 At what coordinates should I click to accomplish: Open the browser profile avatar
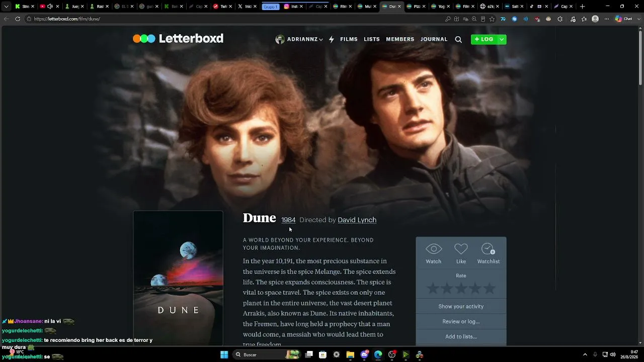pyautogui.click(x=595, y=19)
